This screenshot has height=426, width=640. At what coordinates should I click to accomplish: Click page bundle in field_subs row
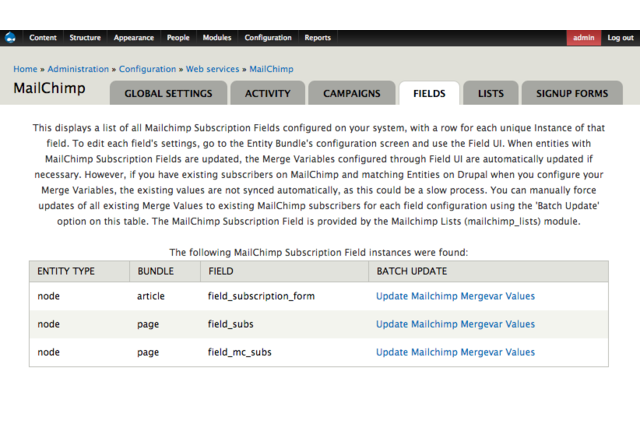coord(148,324)
